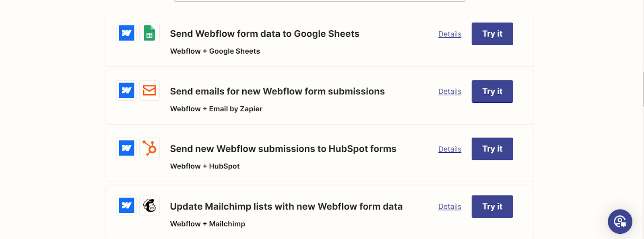Click Webflow icon in Mailchimp row
The width and height of the screenshot is (644, 239).
tap(126, 206)
